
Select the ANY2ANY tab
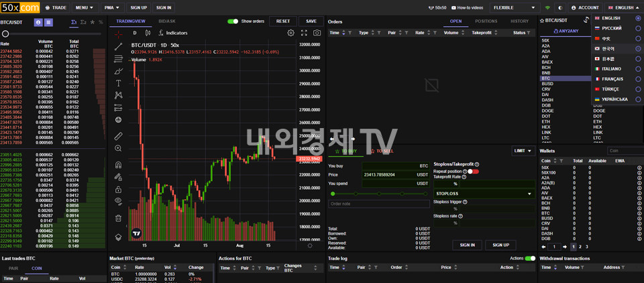pyautogui.click(x=565, y=30)
